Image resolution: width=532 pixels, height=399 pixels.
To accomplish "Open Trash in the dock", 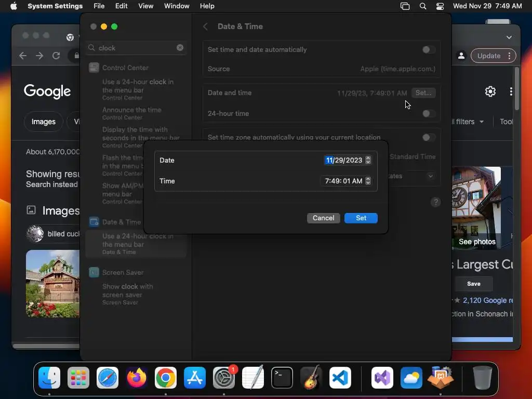I will 483,378.
